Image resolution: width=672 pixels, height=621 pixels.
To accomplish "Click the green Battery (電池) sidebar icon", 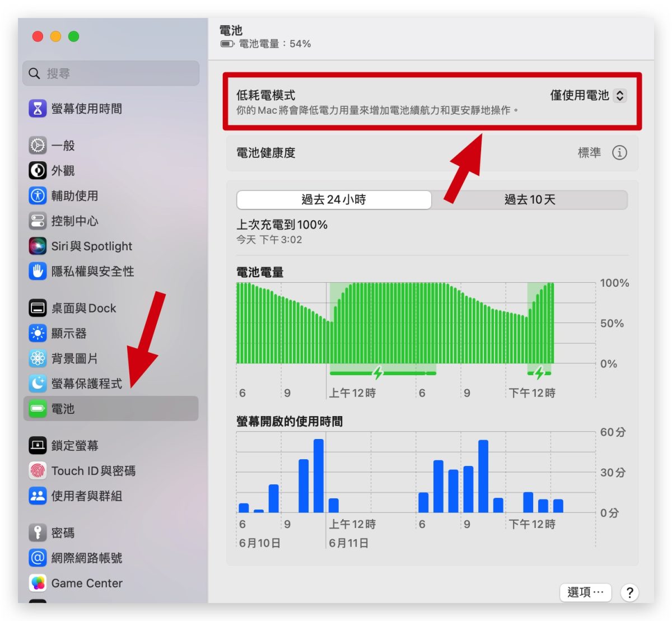I will point(38,409).
